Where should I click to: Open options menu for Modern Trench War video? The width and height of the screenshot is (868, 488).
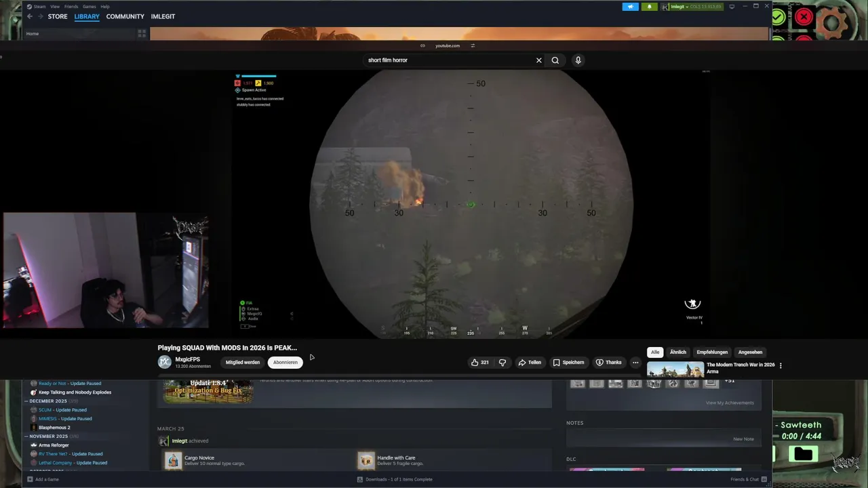[x=781, y=365]
